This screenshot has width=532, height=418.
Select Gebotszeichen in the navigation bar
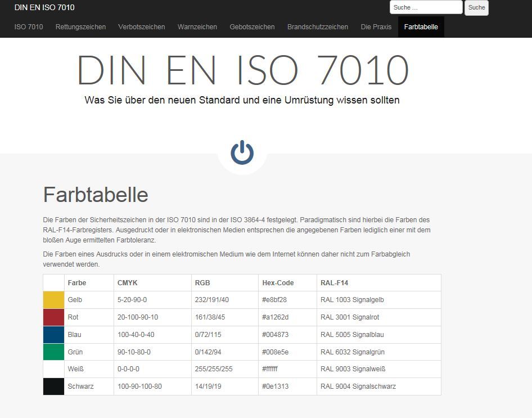252,26
